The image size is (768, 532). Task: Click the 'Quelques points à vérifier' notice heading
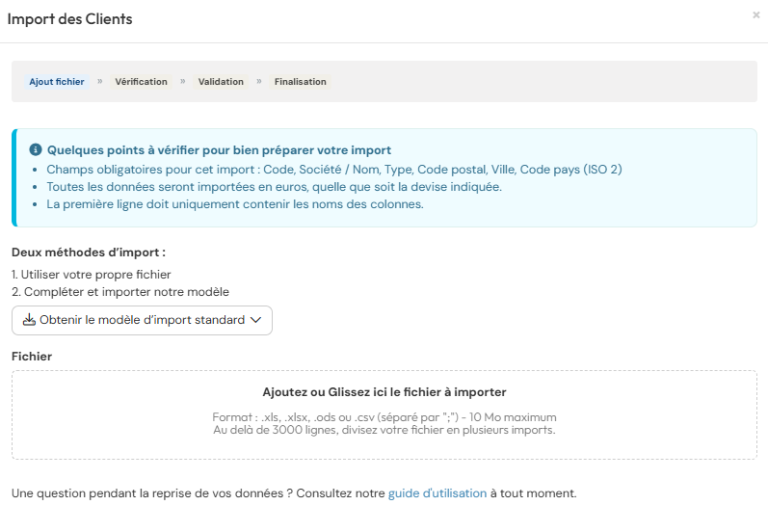pyautogui.click(x=219, y=150)
